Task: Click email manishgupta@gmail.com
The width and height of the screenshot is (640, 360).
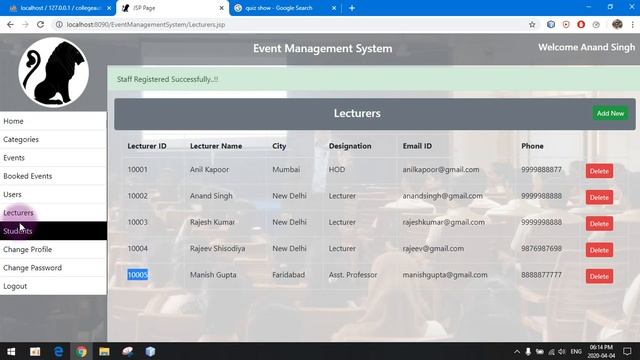Action: click(x=445, y=275)
